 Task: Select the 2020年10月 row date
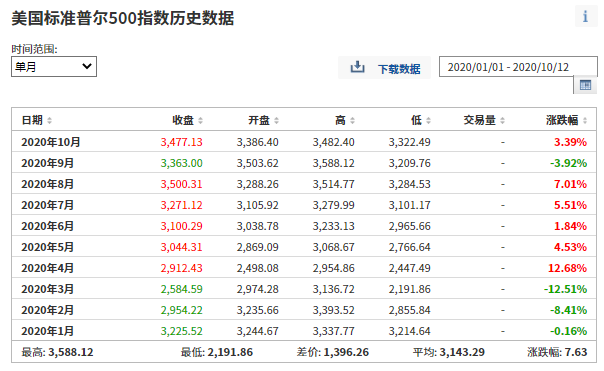[51, 142]
